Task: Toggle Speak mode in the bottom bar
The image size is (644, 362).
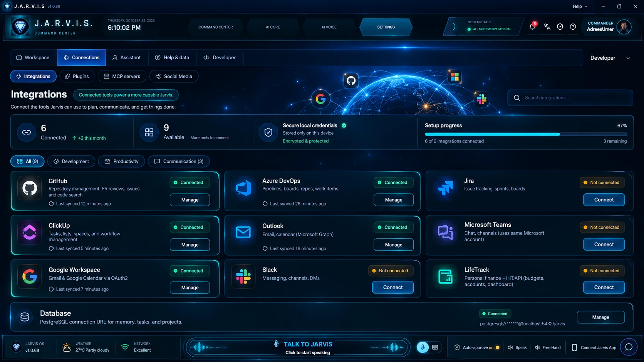Action: click(x=517, y=347)
